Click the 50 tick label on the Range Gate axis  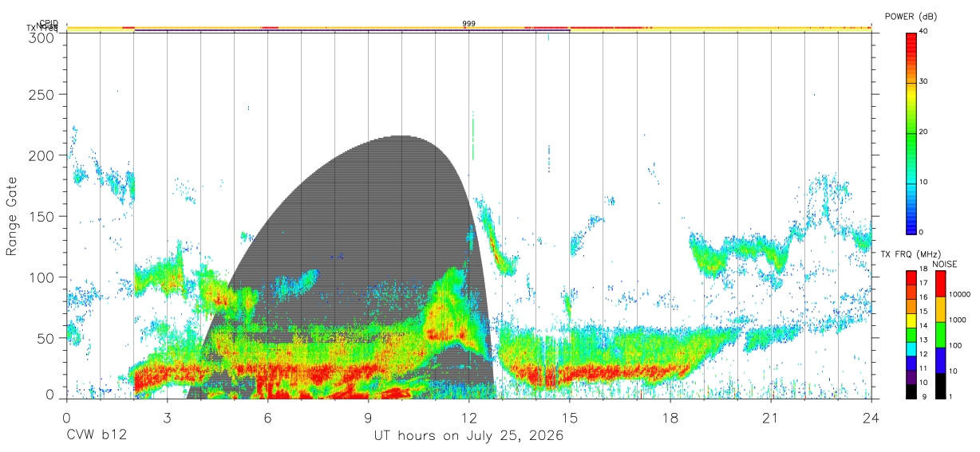(x=47, y=339)
